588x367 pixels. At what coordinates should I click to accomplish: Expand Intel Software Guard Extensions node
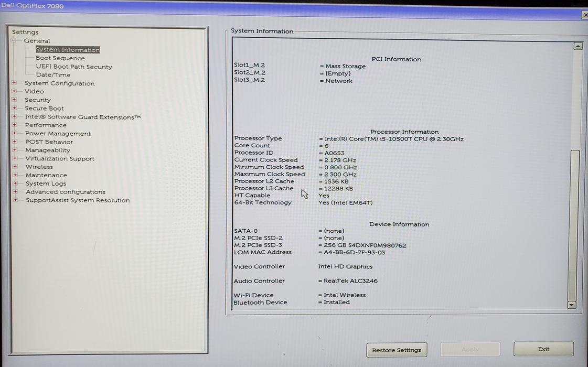coord(14,116)
